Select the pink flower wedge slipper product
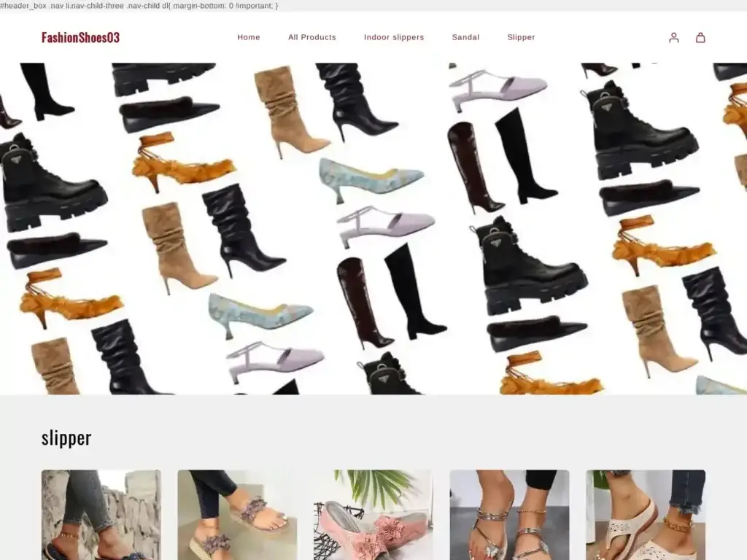 tap(373, 514)
